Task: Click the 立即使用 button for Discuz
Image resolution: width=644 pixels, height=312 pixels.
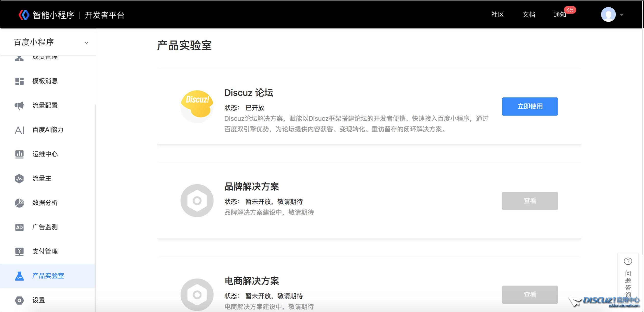Action: [x=530, y=106]
